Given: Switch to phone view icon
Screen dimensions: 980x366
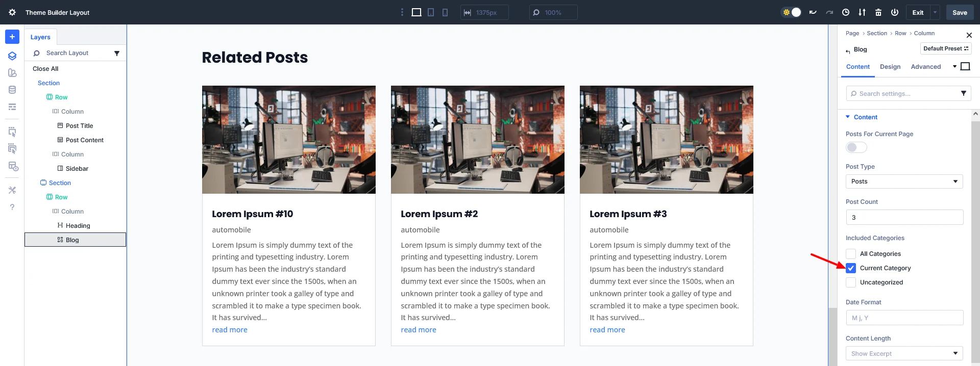Looking at the screenshot, I should (x=445, y=12).
